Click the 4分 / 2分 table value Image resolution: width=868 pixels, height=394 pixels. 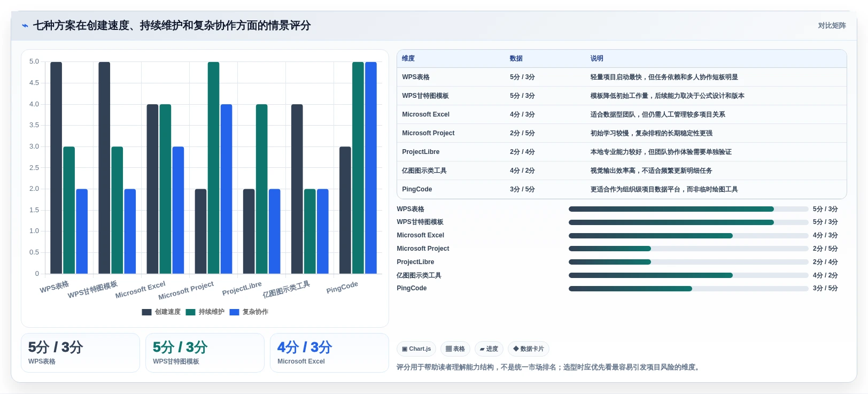(522, 171)
